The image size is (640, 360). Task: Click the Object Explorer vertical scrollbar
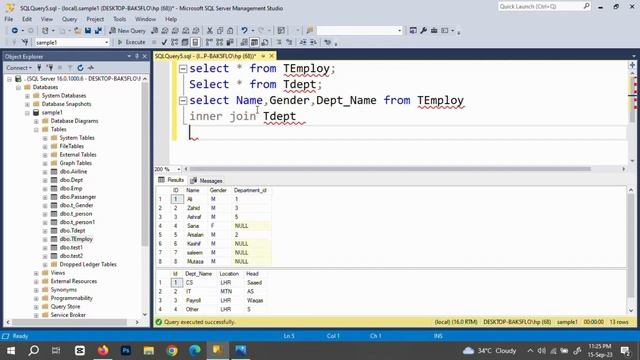point(145,163)
